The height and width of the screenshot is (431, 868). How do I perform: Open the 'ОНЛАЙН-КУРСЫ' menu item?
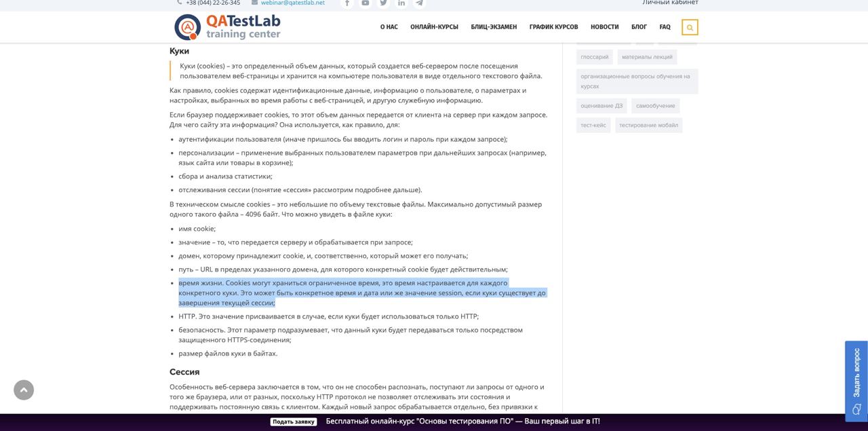click(434, 27)
